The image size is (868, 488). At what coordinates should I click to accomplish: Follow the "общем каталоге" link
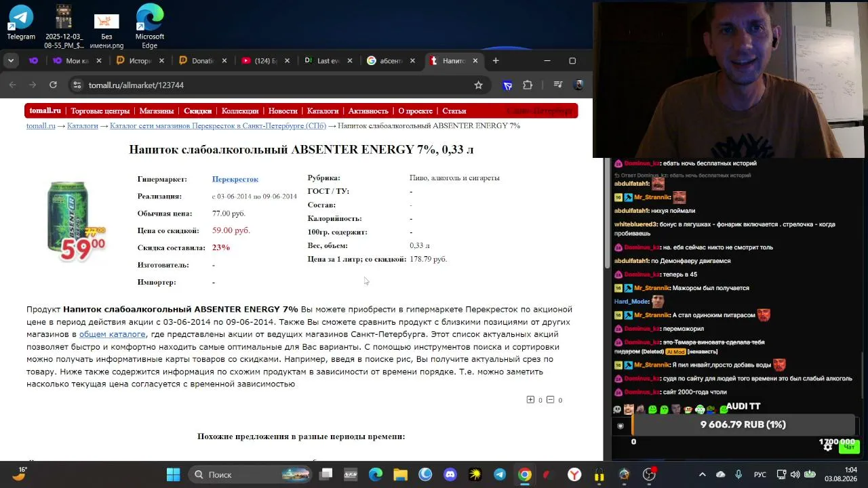tap(113, 334)
